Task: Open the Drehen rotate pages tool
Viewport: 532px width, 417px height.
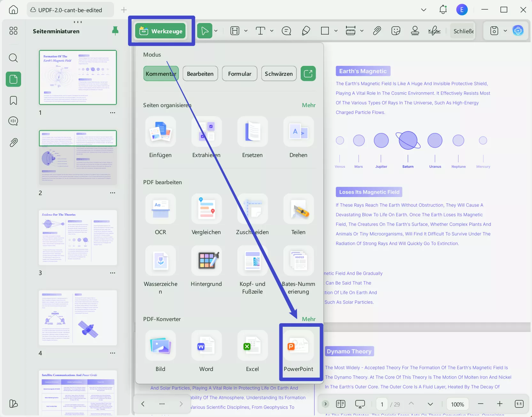Action: (298, 131)
